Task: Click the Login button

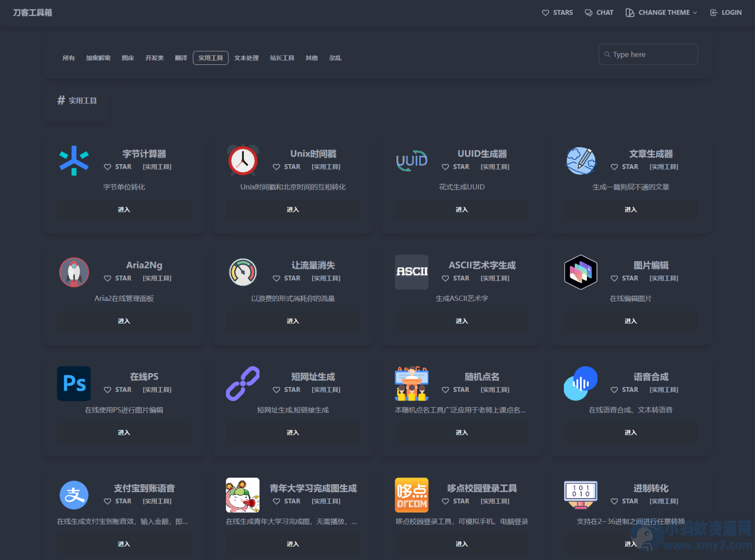Action: coord(726,12)
